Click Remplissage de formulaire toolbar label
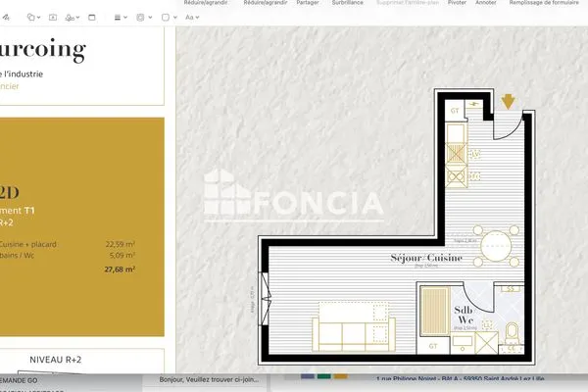The image size is (588, 392). coord(544,3)
